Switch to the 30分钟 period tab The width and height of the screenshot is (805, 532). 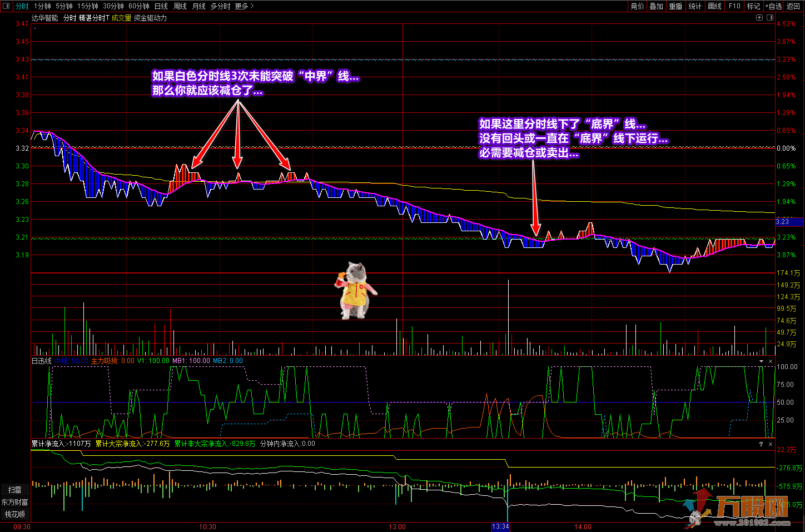[113, 6]
